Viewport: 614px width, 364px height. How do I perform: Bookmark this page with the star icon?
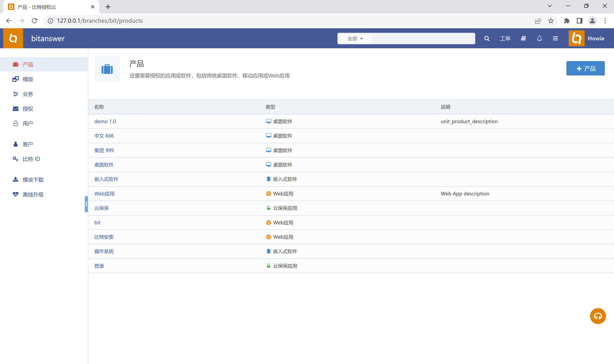[x=551, y=21]
